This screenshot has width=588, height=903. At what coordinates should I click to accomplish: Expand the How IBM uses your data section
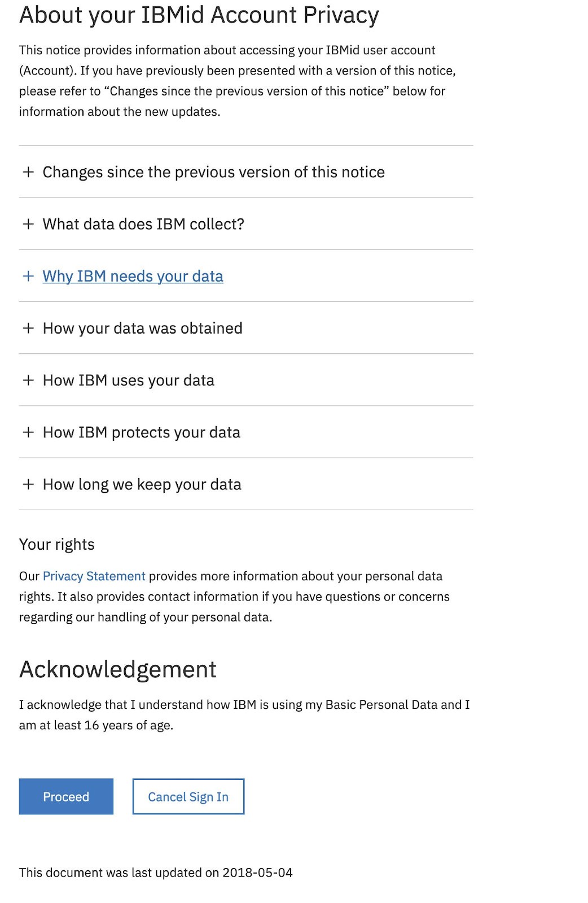coord(128,380)
